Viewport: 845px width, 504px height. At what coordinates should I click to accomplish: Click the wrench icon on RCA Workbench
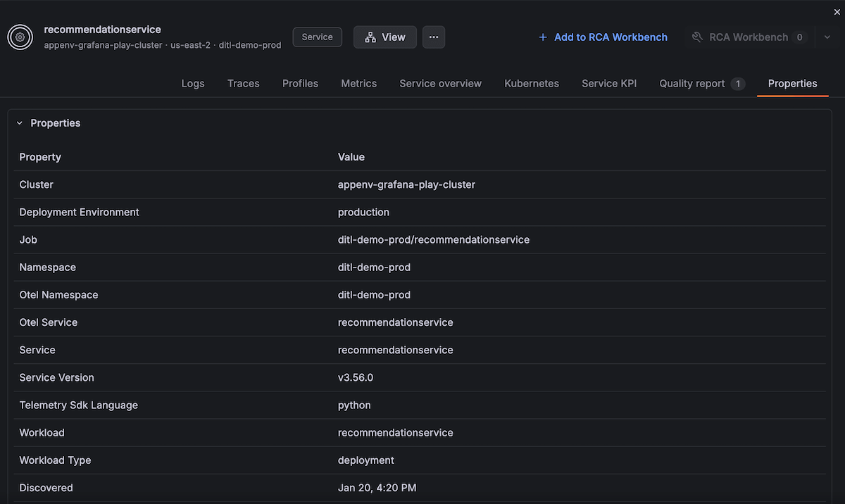click(x=696, y=37)
